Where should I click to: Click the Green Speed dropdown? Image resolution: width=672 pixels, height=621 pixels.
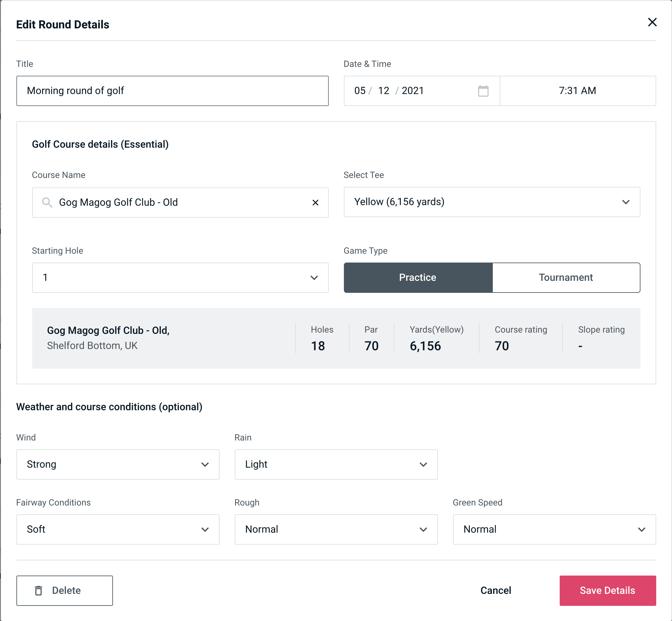(554, 529)
